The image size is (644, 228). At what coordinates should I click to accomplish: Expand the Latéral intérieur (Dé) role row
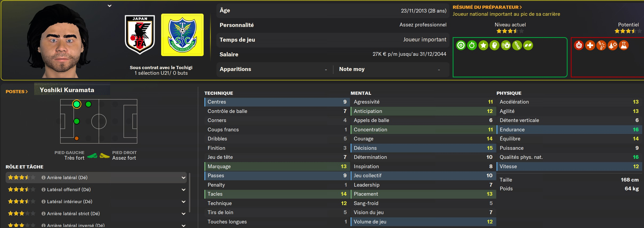(184, 202)
